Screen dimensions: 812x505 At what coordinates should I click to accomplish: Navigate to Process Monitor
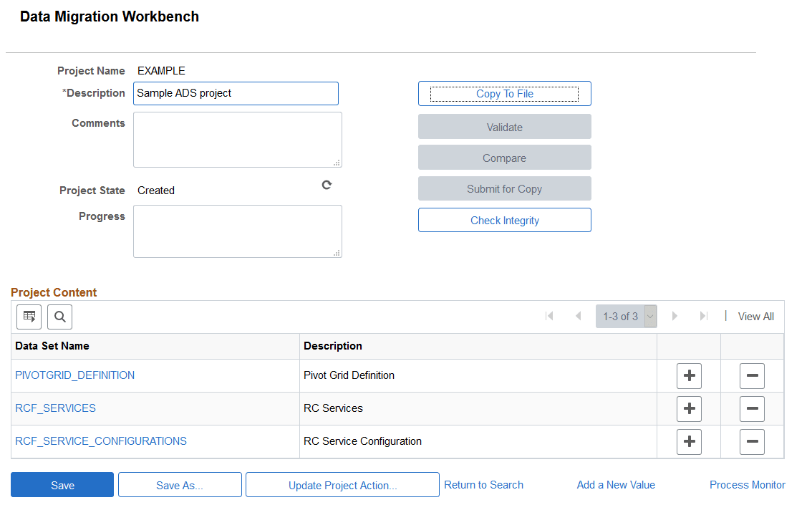pos(747,484)
